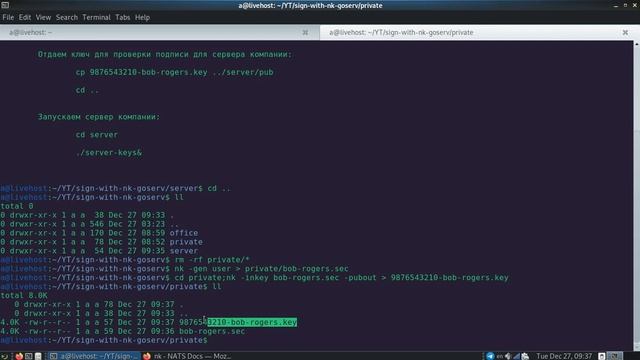Click the 'nk -gen user > private/bob-rogers.sec' command
Viewport: 640px width, 360px height.
tap(261, 269)
